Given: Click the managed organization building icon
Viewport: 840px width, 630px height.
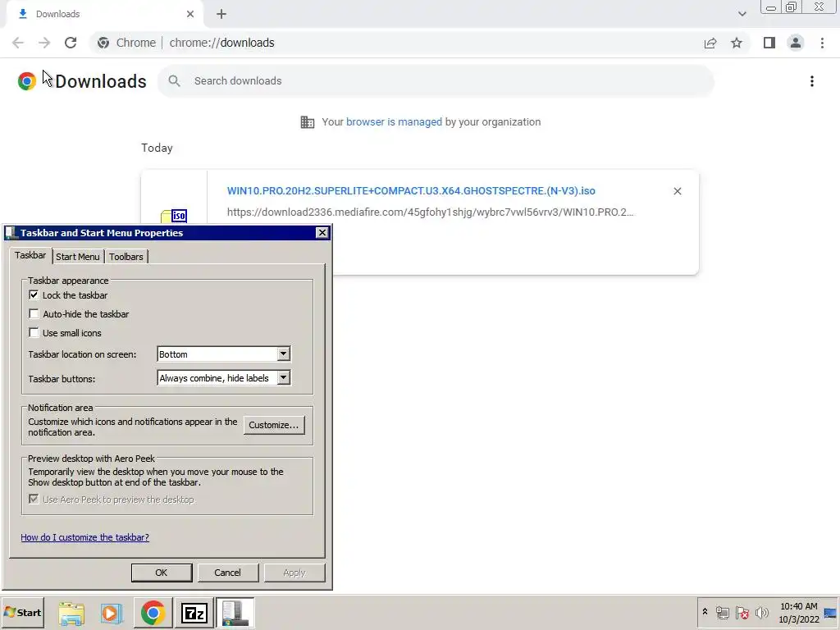Looking at the screenshot, I should [x=307, y=122].
